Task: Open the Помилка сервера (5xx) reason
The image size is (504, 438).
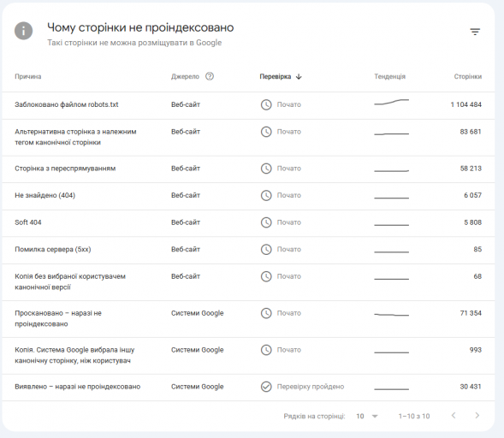Action: click(53, 249)
